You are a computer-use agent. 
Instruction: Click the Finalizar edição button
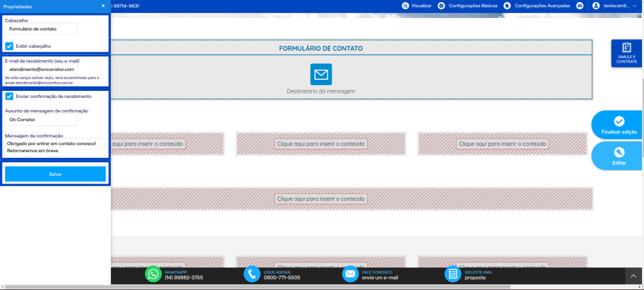click(618, 125)
